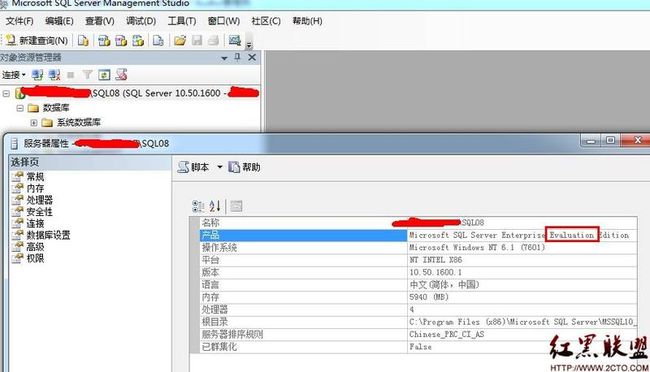Click the categorized view icon in property grid
Screen dimensions: 650x372
198,206
